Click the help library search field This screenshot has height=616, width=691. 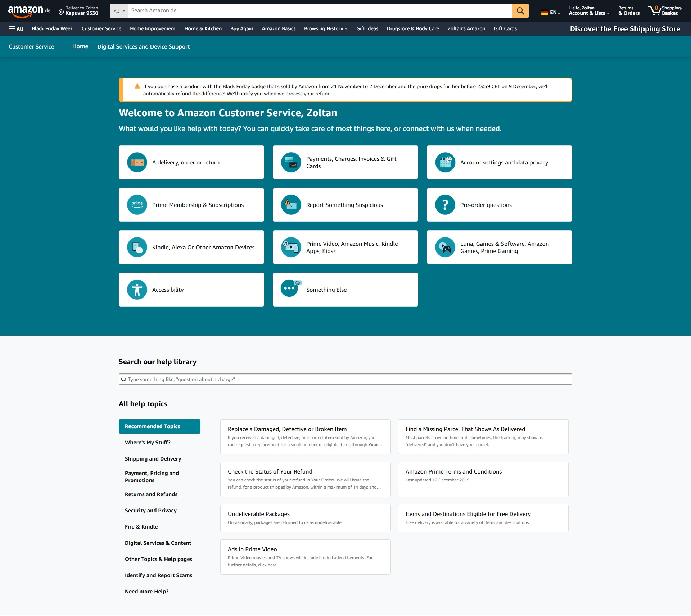point(345,379)
